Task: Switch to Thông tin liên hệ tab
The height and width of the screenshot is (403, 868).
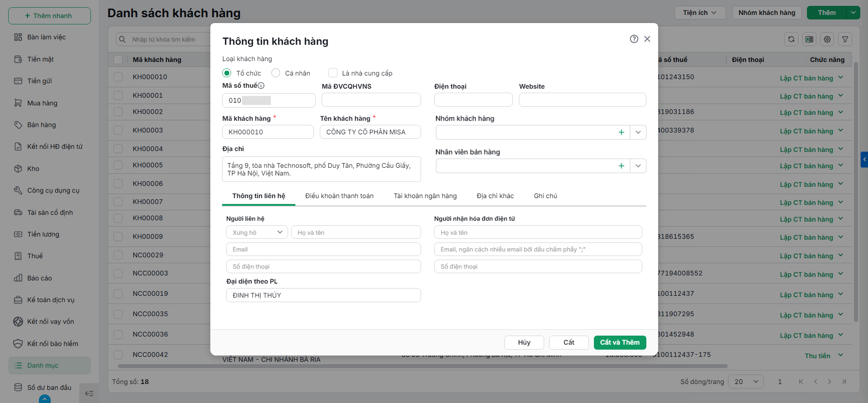Action: 259,196
